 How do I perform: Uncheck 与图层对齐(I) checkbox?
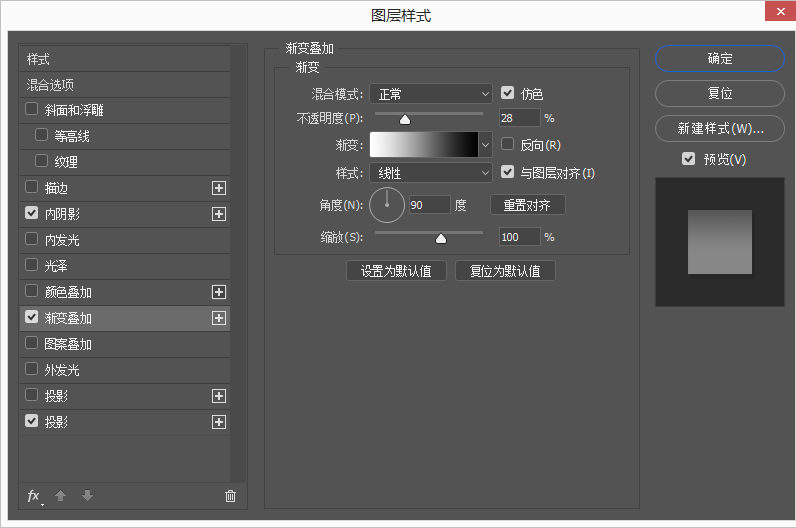(x=507, y=172)
